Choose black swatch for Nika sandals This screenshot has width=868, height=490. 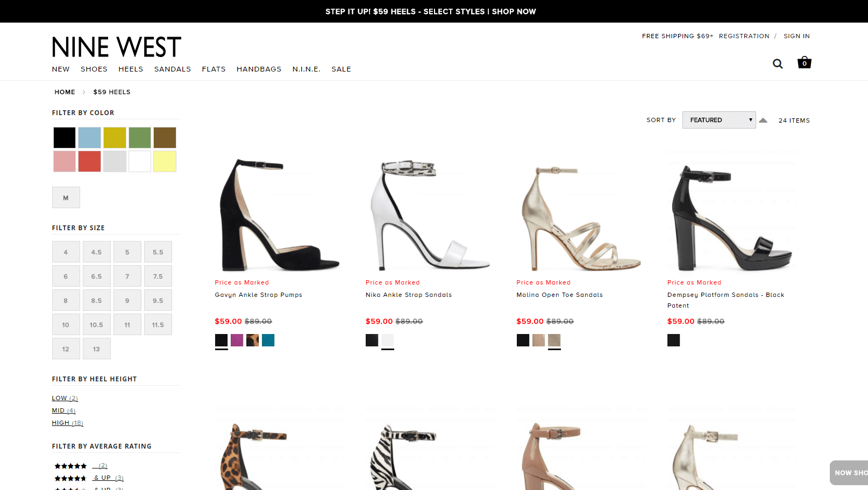(x=372, y=340)
